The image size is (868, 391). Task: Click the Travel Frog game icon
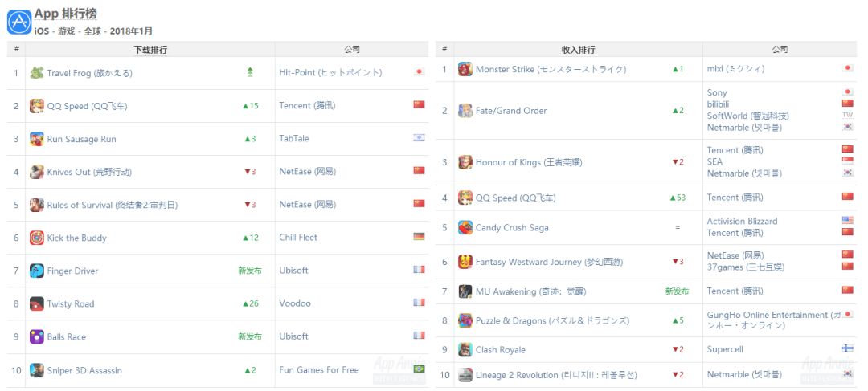pyautogui.click(x=37, y=73)
